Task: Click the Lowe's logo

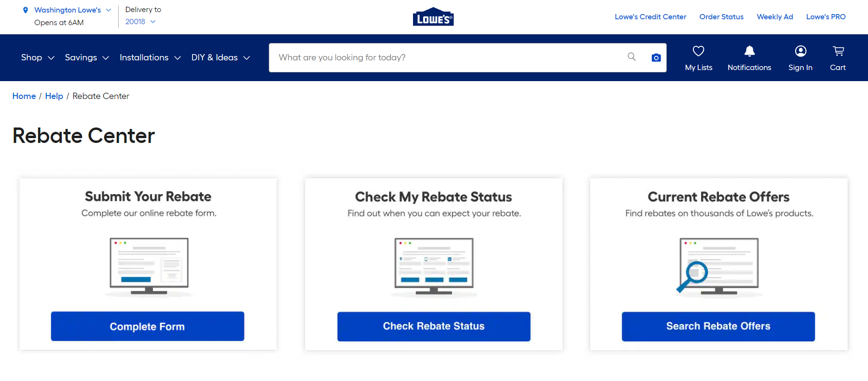Action: coord(433,17)
